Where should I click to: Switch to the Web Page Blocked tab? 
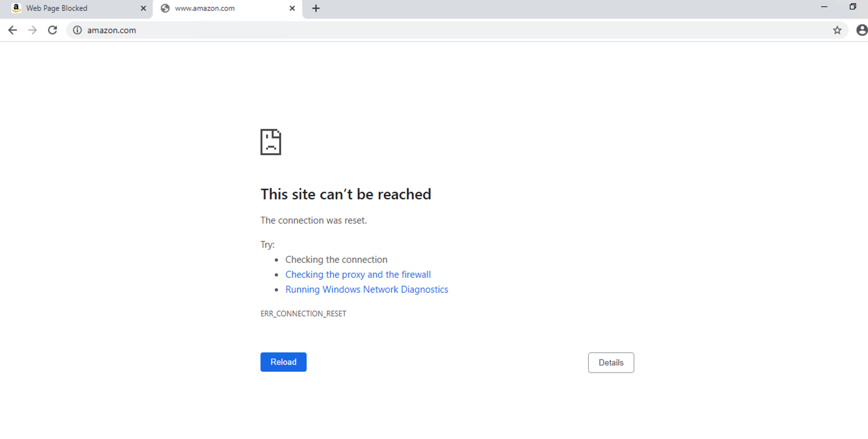(x=69, y=9)
